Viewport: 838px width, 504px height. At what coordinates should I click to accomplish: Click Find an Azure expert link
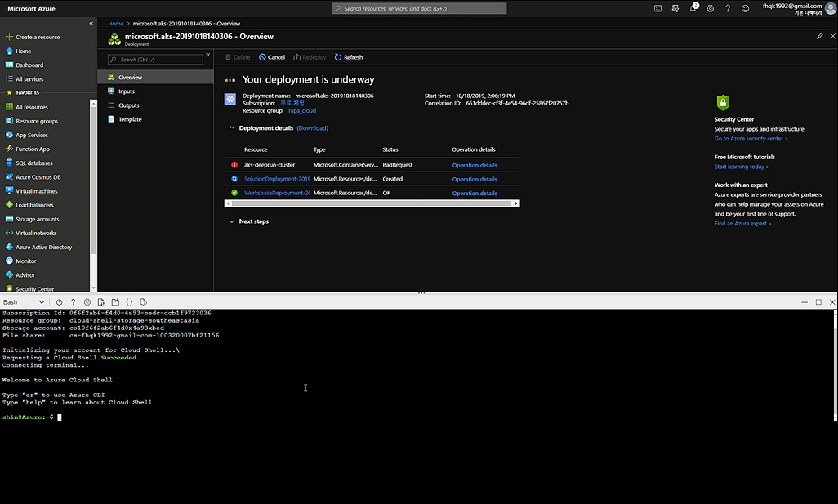[743, 223]
